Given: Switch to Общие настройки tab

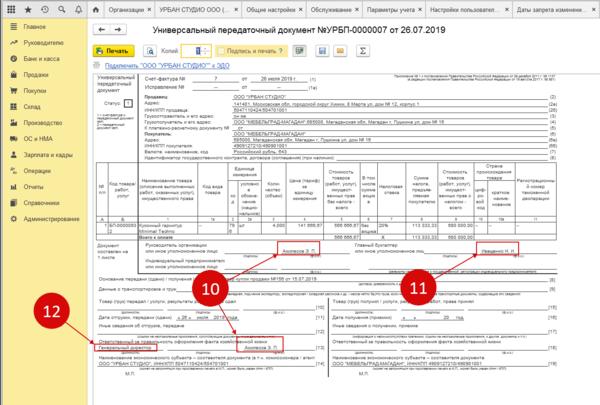Looking at the screenshot, I should (271, 10).
